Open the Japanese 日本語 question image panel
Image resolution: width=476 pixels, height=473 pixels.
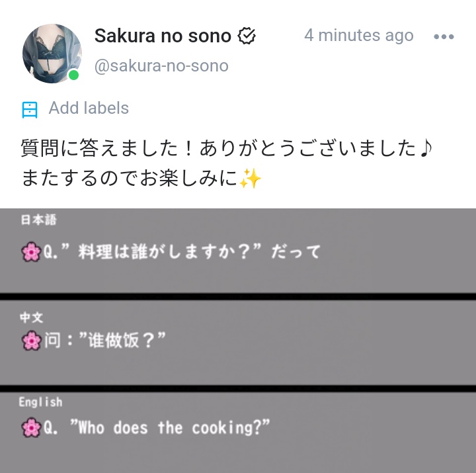tap(238, 251)
